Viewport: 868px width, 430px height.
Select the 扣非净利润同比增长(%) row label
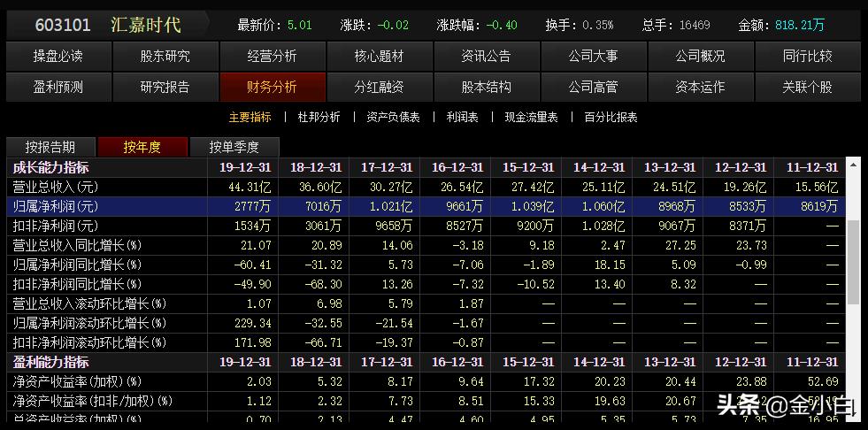77,284
